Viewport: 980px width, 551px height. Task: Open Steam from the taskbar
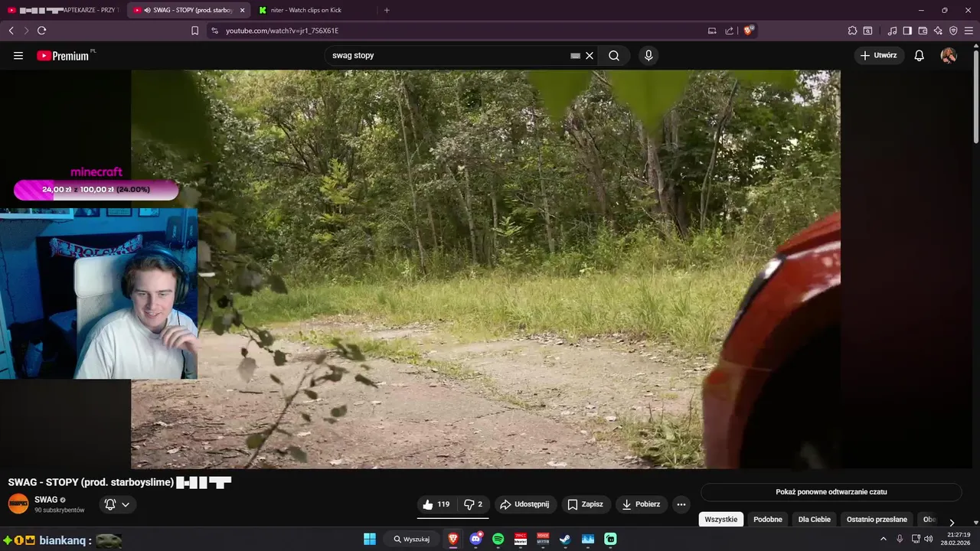pos(564,539)
